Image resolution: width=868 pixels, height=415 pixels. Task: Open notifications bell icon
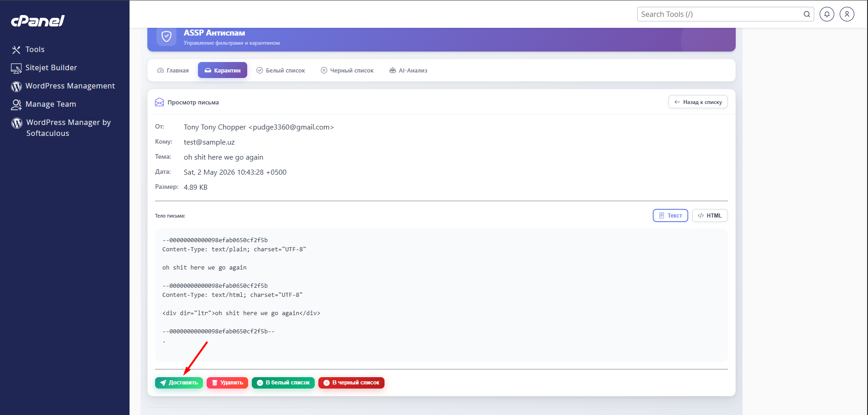pos(827,14)
